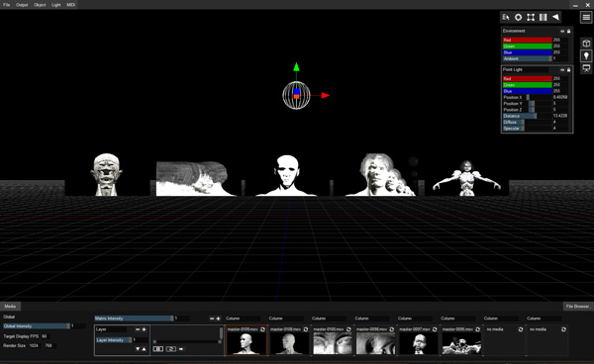Viewport: 594px width, 364px height.
Task: Open the Media tab
Action: (x=10, y=306)
